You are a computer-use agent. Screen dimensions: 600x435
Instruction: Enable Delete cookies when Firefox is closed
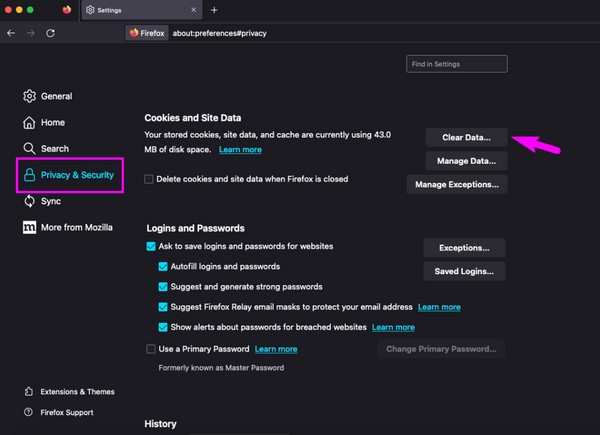[x=149, y=179]
